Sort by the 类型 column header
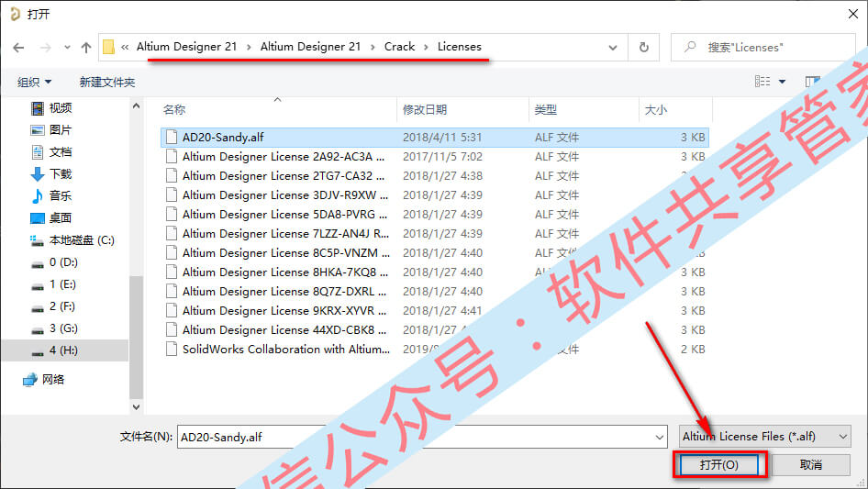868x489 pixels. click(x=584, y=110)
